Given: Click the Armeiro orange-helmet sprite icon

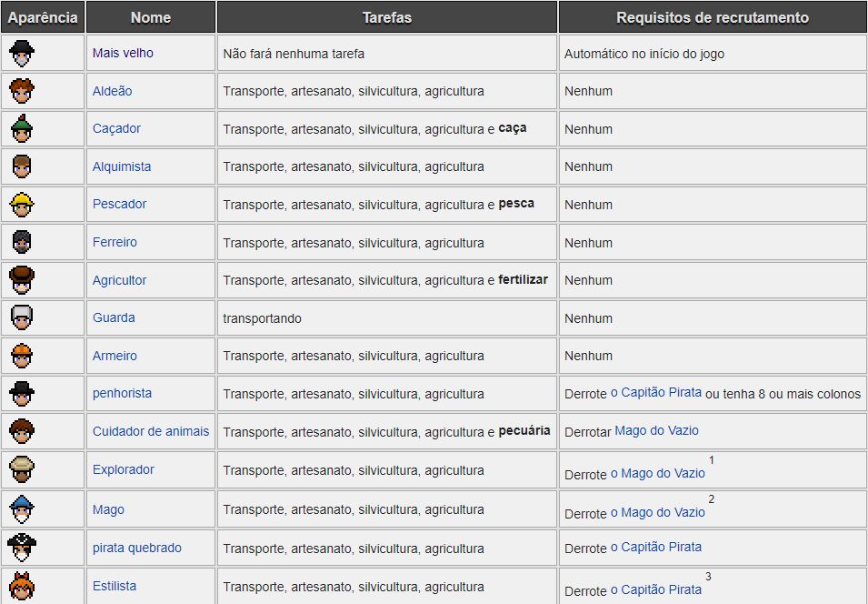Looking at the screenshot, I should click(22, 355).
